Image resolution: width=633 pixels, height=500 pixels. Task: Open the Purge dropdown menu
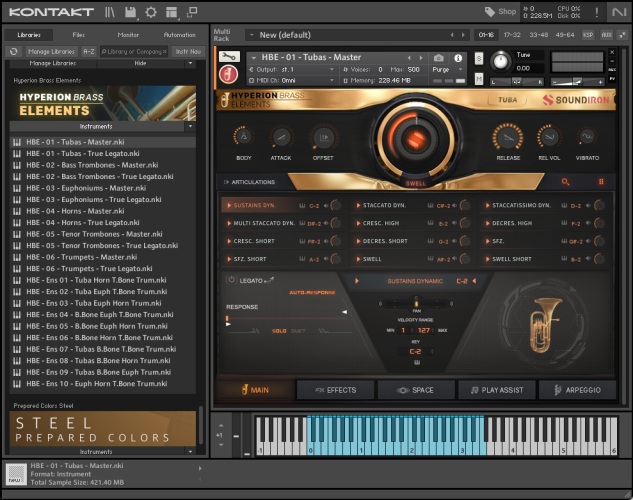pos(444,69)
